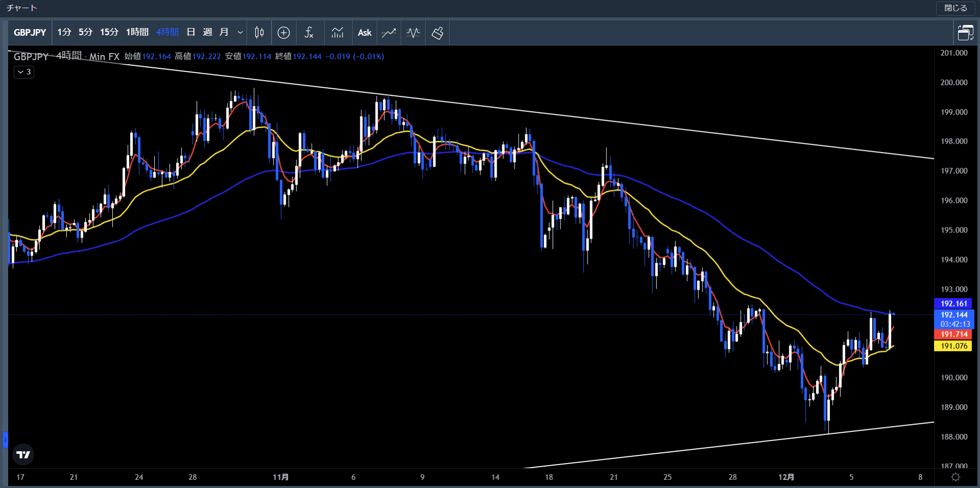Open the GBPJPY symbol selector
The width and height of the screenshot is (980, 488).
coord(30,33)
